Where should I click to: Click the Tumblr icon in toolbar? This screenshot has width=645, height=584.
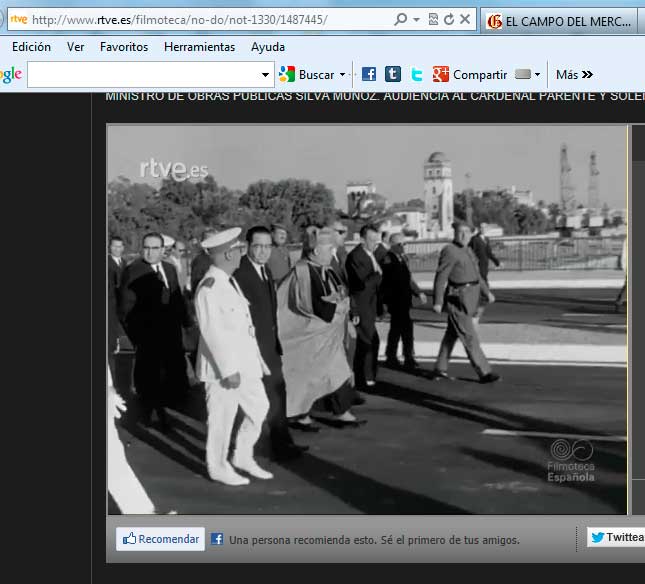(x=393, y=74)
